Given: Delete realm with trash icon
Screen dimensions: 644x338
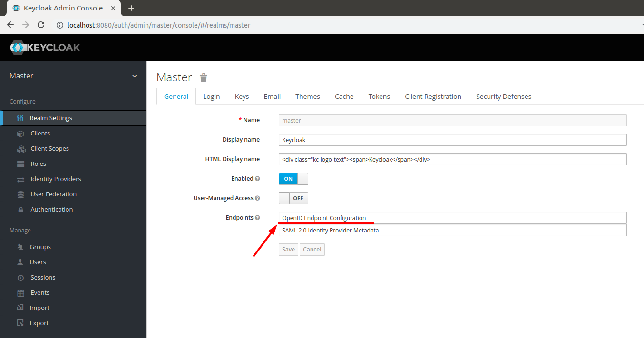Looking at the screenshot, I should tap(204, 77).
